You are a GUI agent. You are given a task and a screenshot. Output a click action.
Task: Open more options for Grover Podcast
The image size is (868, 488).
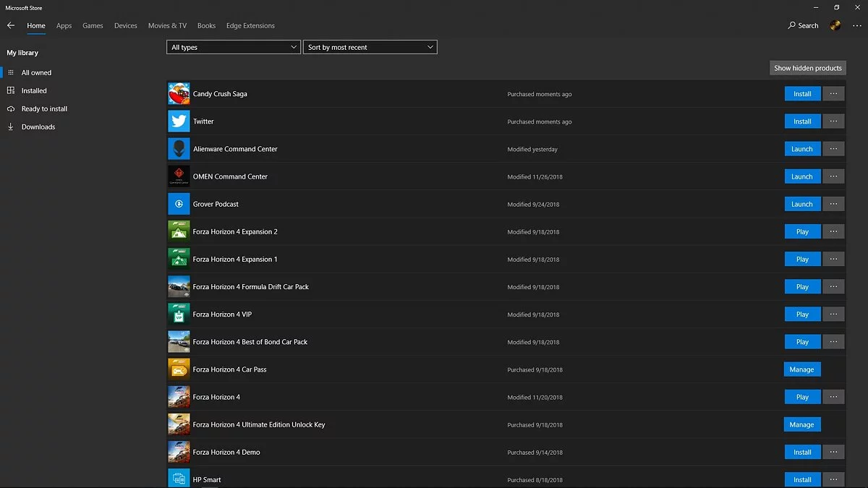point(833,204)
